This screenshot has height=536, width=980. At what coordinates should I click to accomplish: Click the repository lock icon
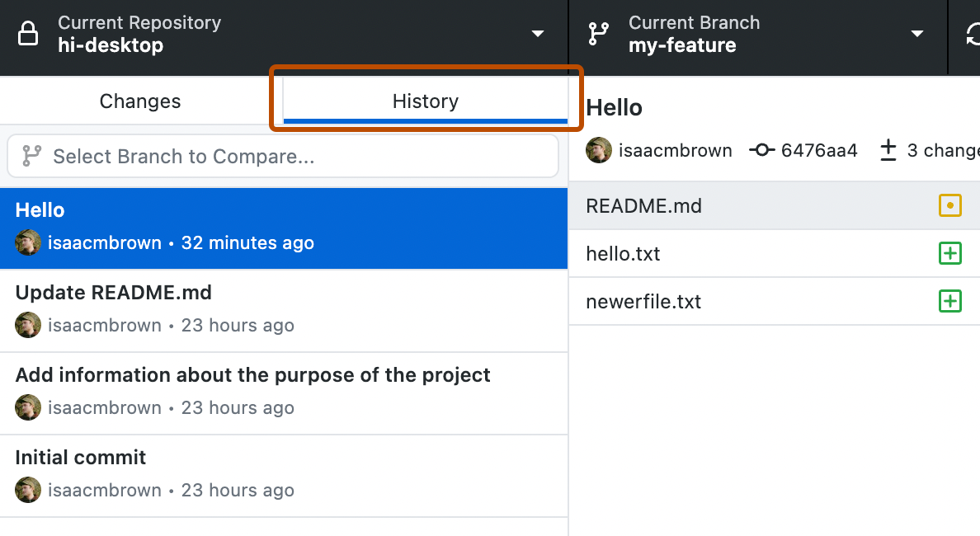tap(27, 34)
